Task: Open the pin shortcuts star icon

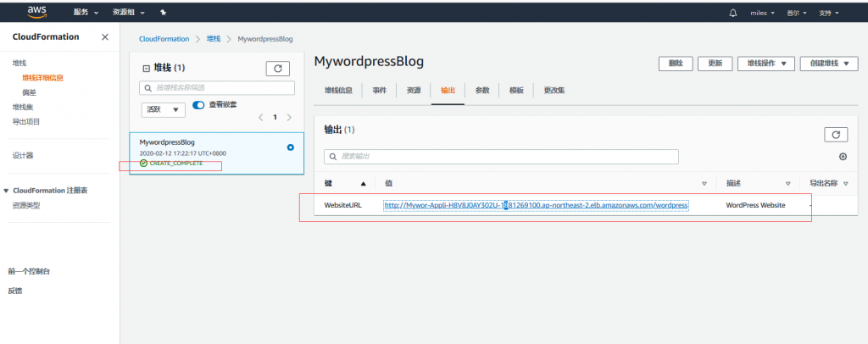Action: point(164,12)
